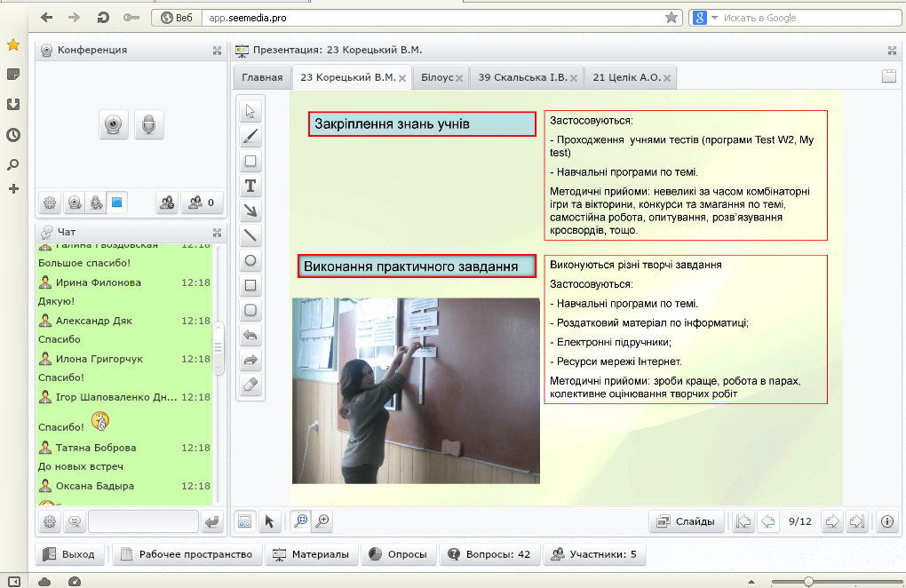This screenshot has width=906, height=588.
Task: Select the brush drawing tool
Action: (x=250, y=136)
